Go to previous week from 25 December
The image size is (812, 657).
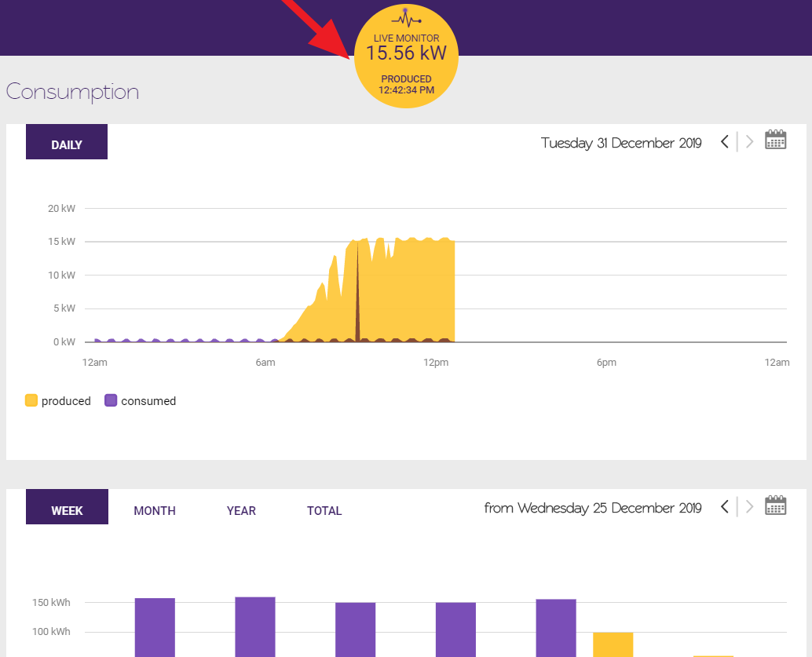725,507
